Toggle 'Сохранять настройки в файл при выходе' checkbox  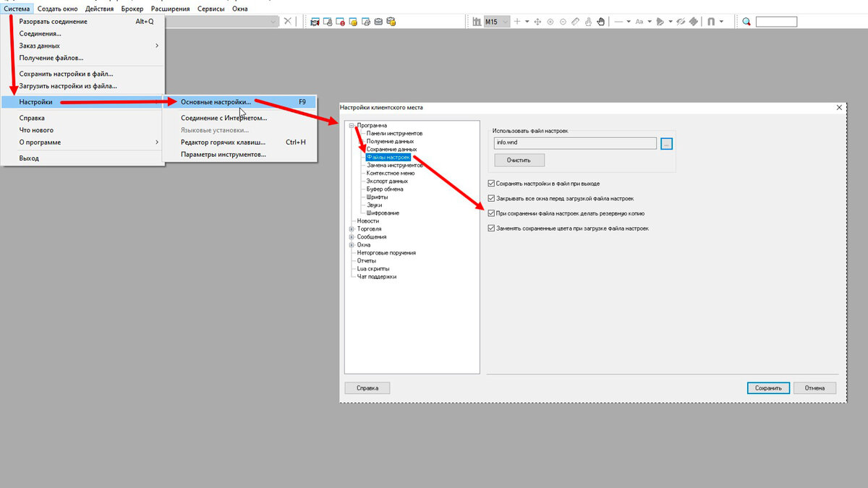coord(492,184)
